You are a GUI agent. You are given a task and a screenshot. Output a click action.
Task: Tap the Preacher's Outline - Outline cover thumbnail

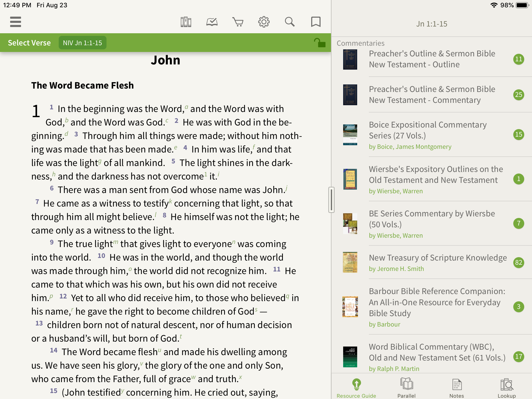[350, 59]
